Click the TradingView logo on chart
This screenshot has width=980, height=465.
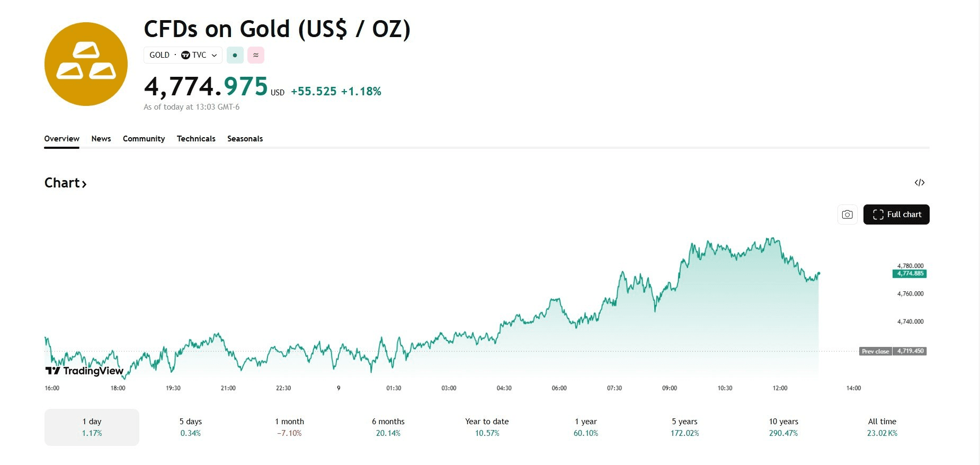pyautogui.click(x=85, y=371)
